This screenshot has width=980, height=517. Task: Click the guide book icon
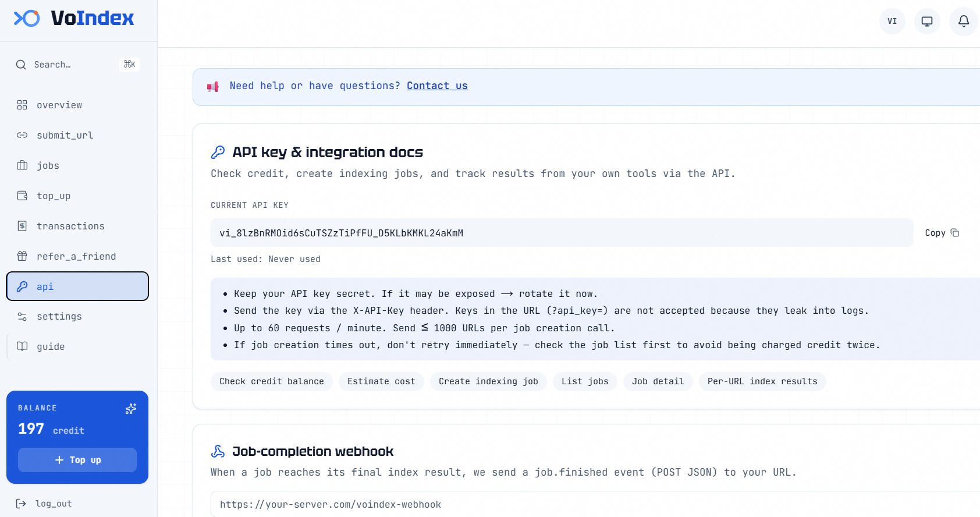coord(22,346)
